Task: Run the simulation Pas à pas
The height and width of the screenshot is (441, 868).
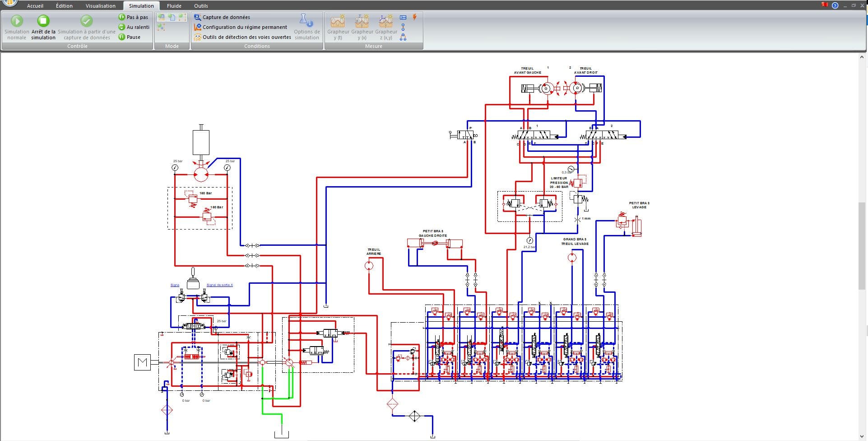Action: [x=134, y=17]
